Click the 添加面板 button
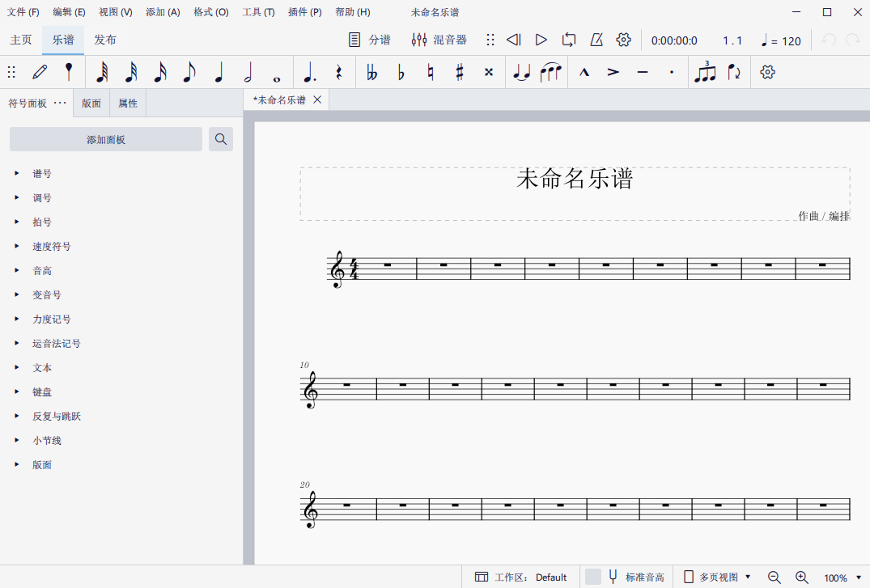 (x=106, y=139)
